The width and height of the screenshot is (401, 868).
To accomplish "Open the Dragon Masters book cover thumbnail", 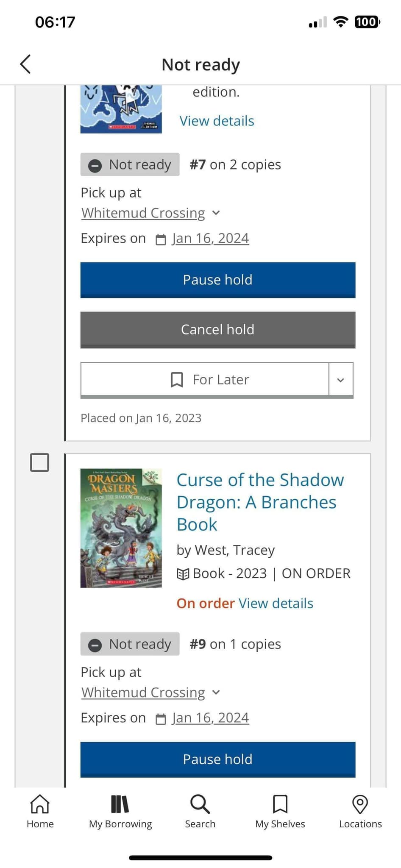I will 121,528.
